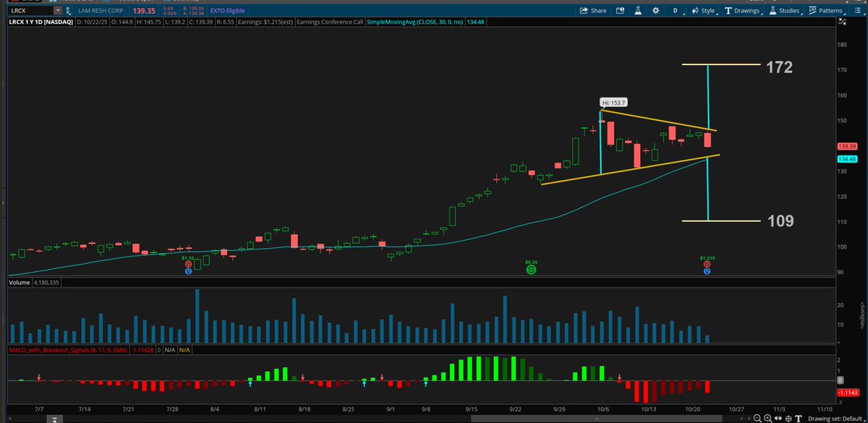Click the 172 price target label
This screenshot has height=423, width=868.
780,67
